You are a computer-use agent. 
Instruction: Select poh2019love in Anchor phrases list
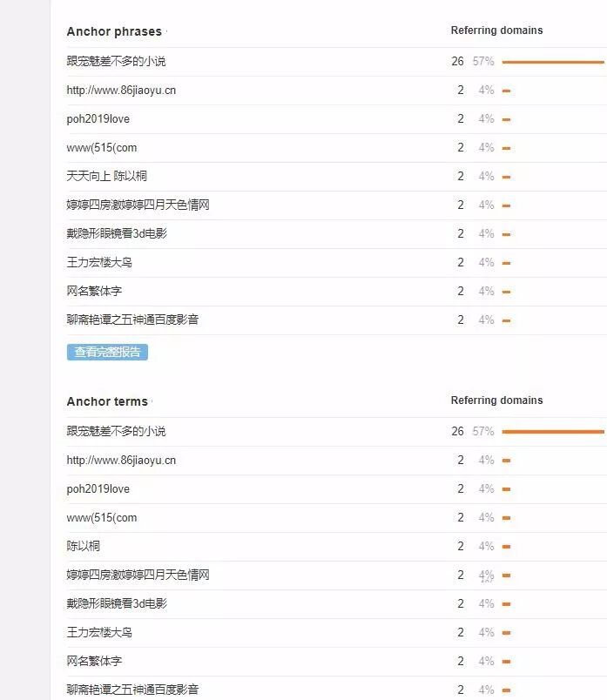coord(98,118)
